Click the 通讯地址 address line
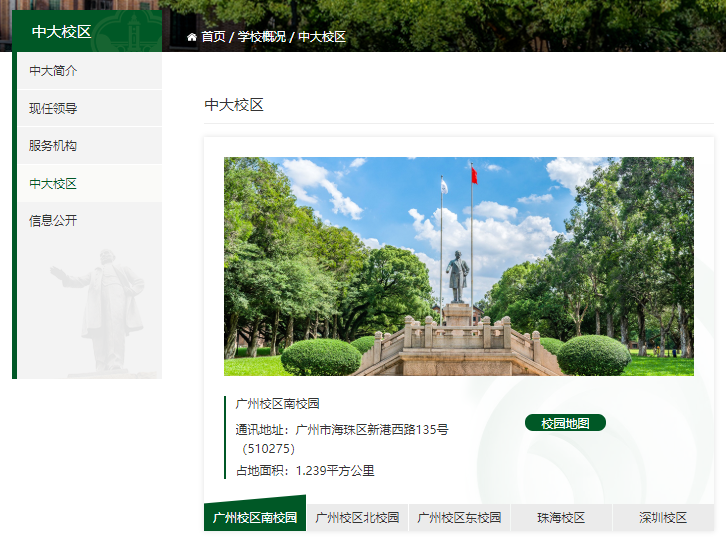Viewport: 726px width, 541px height. click(x=342, y=430)
